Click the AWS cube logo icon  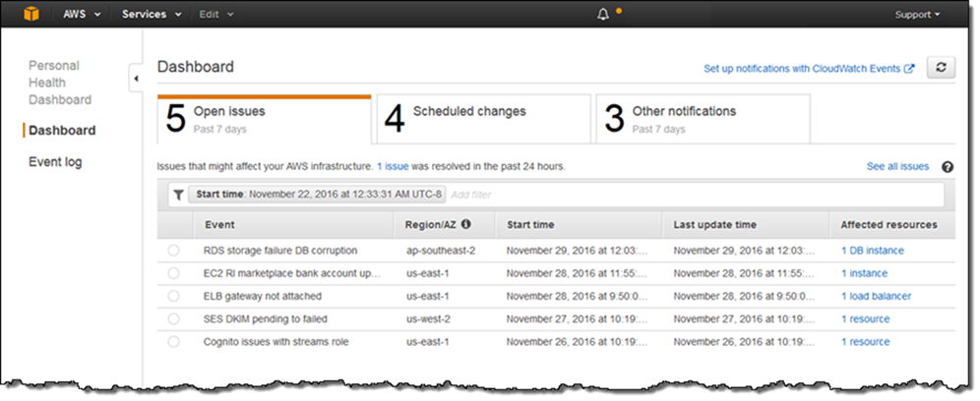31,14
